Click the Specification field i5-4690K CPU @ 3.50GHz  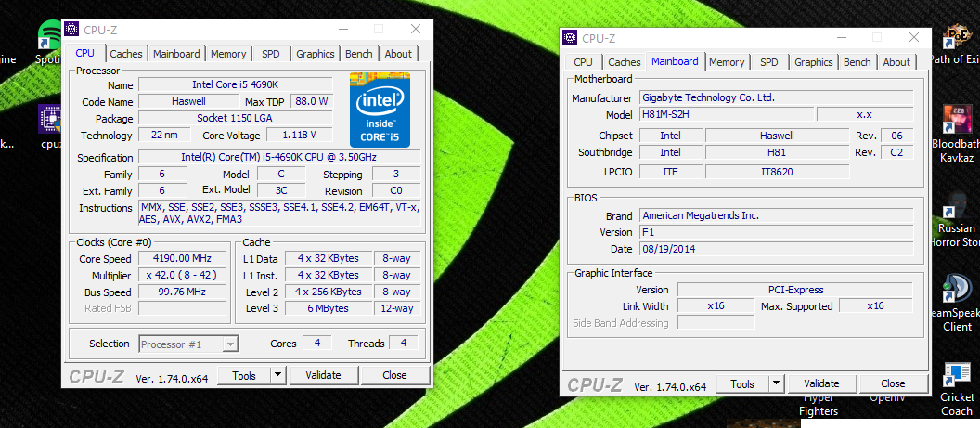(278, 157)
